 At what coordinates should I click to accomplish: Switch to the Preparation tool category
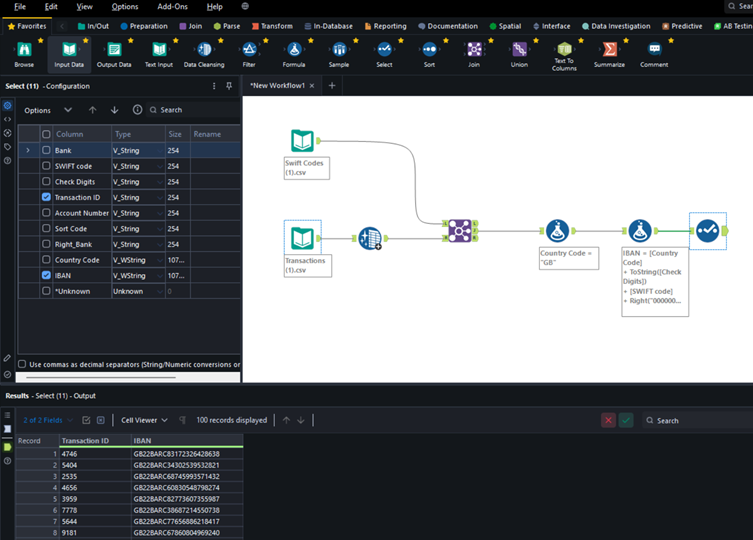coord(143,26)
